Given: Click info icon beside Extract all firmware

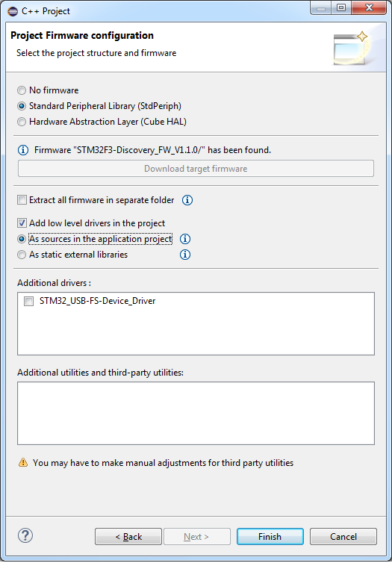Looking at the screenshot, I should (x=187, y=200).
